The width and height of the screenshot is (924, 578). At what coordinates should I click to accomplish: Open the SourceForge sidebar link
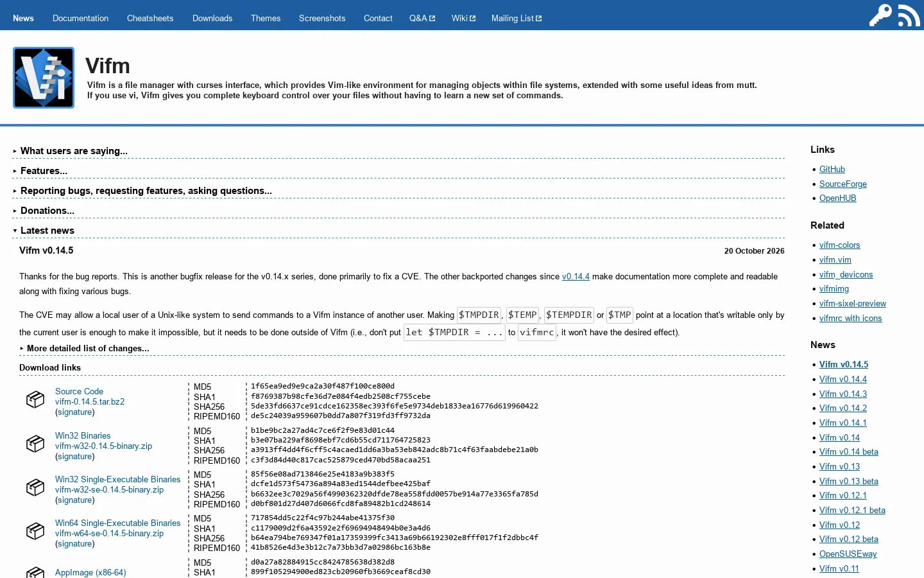tap(843, 184)
